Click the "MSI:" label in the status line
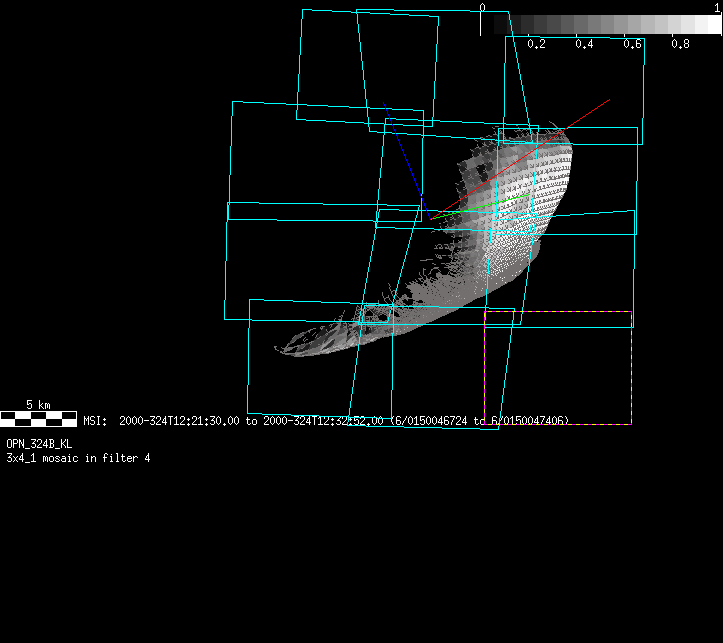The image size is (723, 643). coord(95,421)
